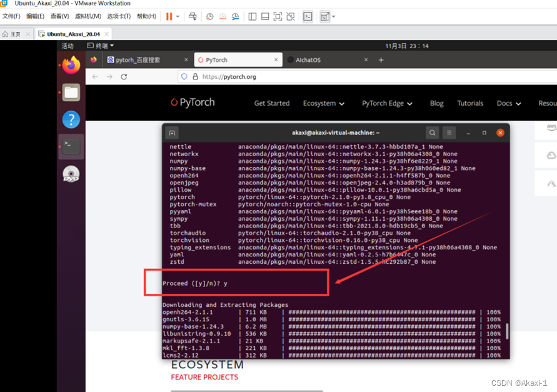Click the tracking protection shield icon
This screenshot has width=557, height=392.
click(x=184, y=76)
